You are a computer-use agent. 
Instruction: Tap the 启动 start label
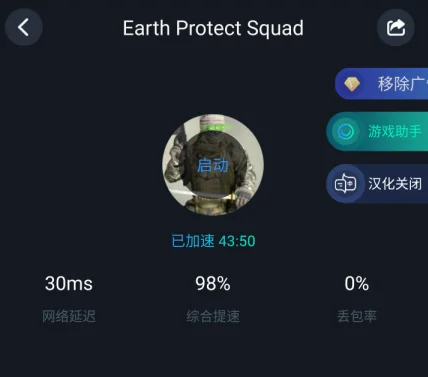pos(213,165)
